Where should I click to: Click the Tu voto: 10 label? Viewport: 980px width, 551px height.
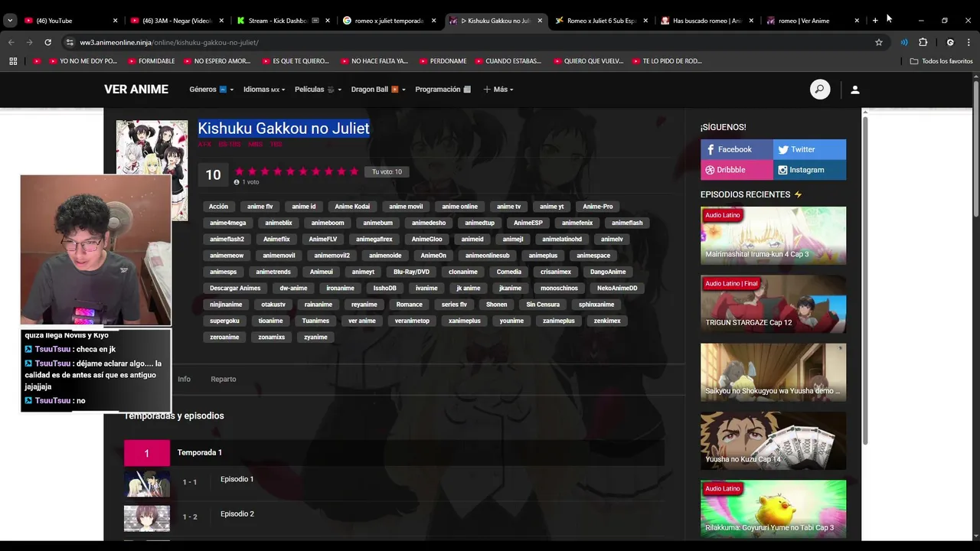click(x=387, y=172)
